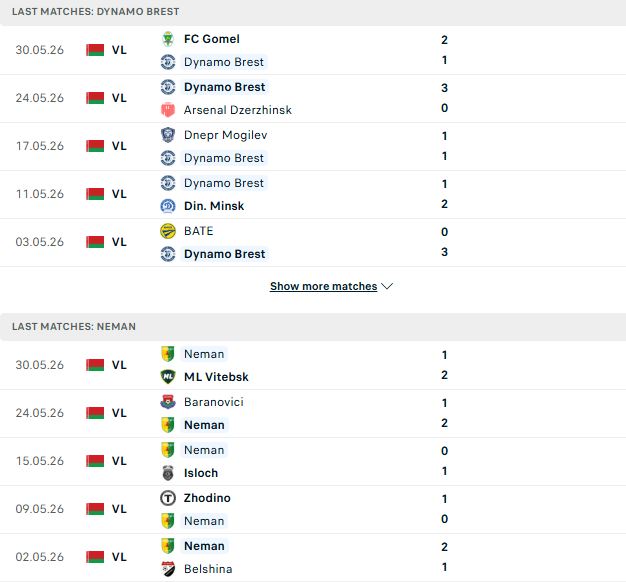
Task: Expand Show more matches link
Action: click(323, 286)
